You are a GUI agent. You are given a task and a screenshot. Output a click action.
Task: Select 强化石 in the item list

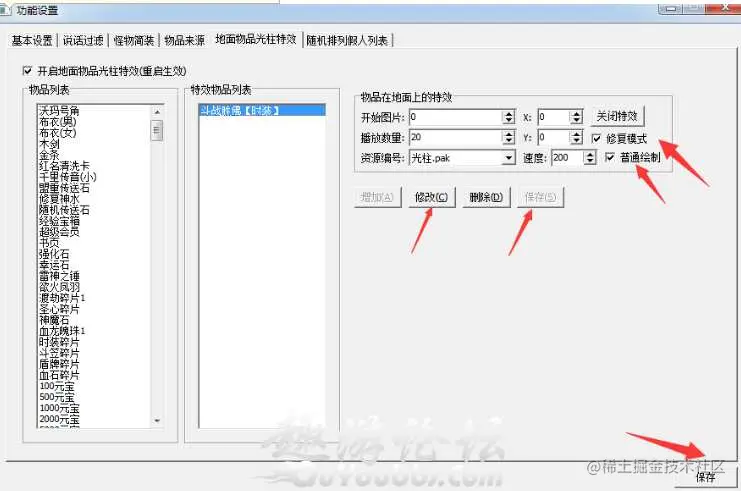[54, 254]
